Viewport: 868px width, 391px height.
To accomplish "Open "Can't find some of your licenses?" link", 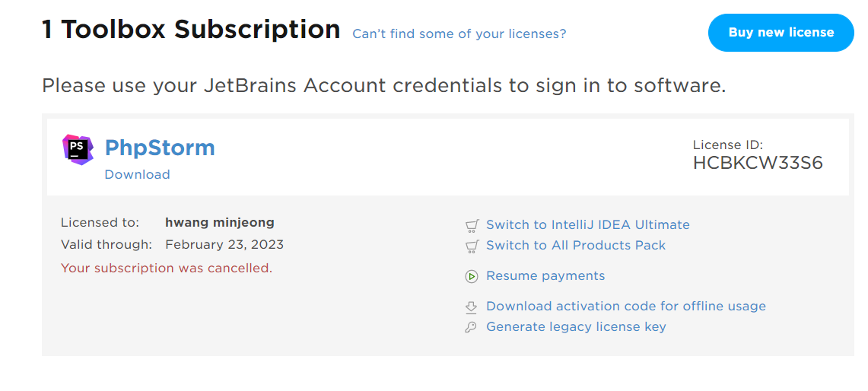I will 459,33.
